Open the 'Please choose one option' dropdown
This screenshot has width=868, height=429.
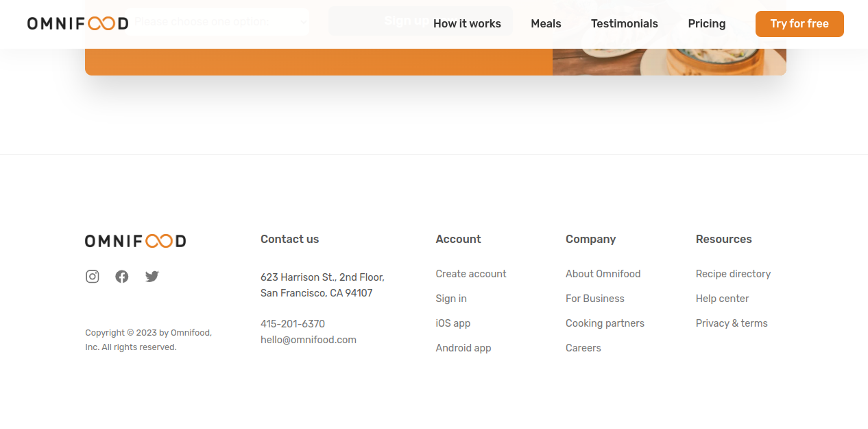point(217,21)
